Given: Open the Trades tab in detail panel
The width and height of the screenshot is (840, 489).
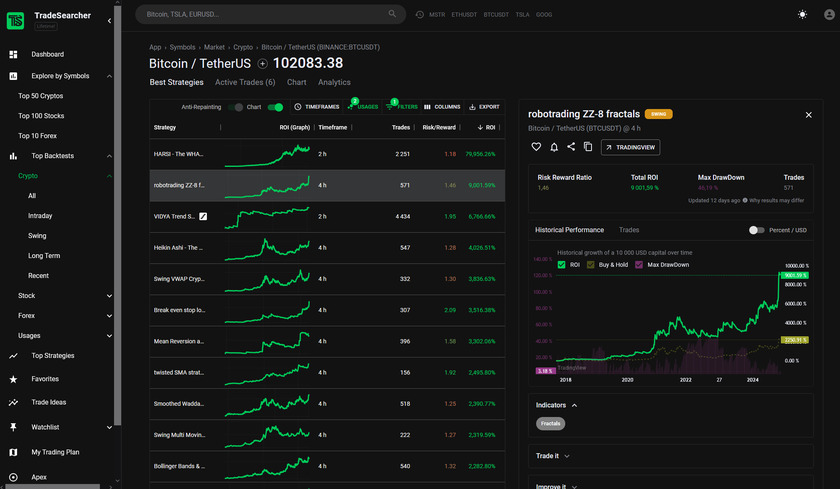Looking at the screenshot, I should pyautogui.click(x=629, y=230).
